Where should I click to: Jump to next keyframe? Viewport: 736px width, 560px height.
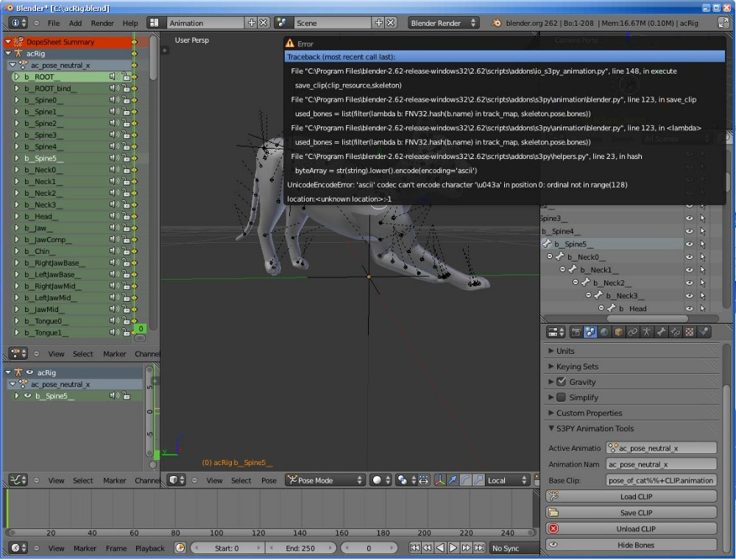click(466, 547)
